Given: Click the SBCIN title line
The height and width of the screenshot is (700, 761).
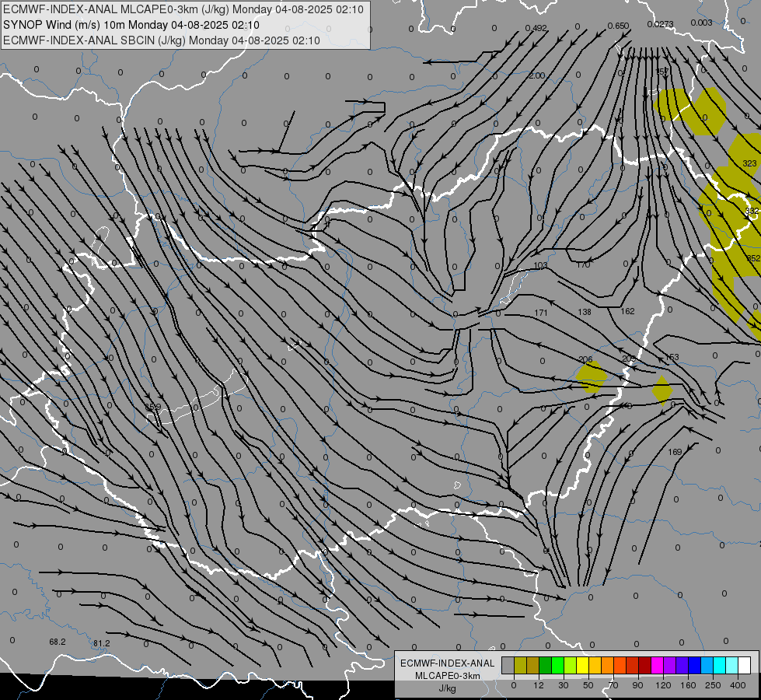Looking at the screenshot, I should pyautogui.click(x=162, y=40).
